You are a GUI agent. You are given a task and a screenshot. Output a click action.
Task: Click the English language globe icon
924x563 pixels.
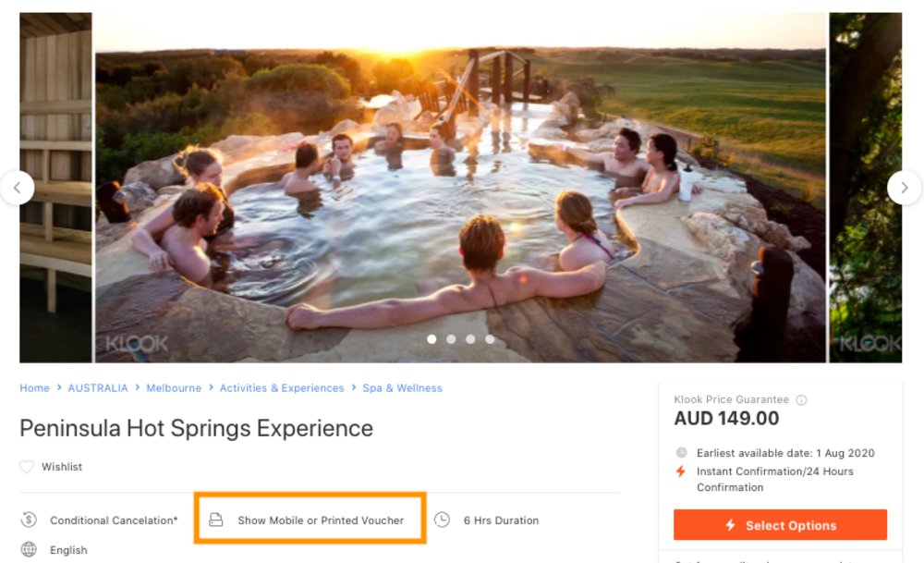tap(29, 550)
